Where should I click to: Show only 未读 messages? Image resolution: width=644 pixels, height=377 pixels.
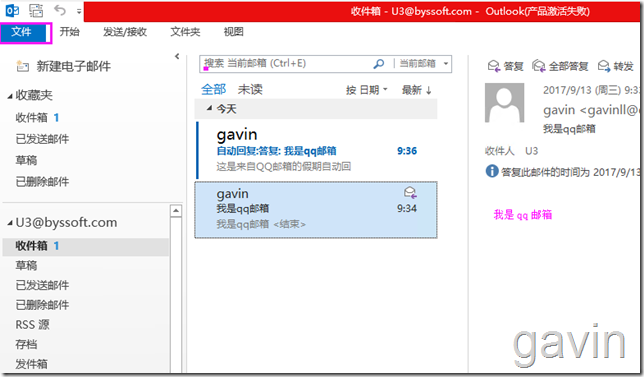250,89
